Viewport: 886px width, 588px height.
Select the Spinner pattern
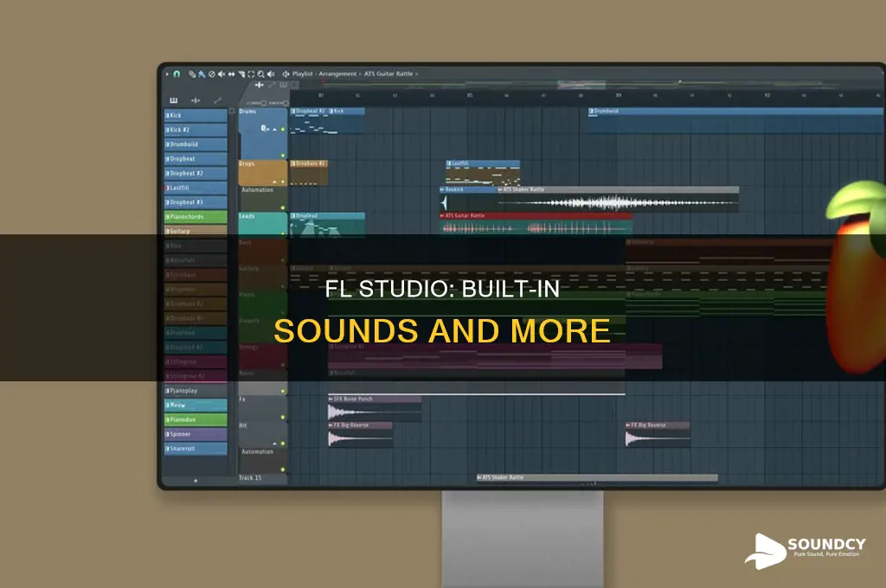196,434
